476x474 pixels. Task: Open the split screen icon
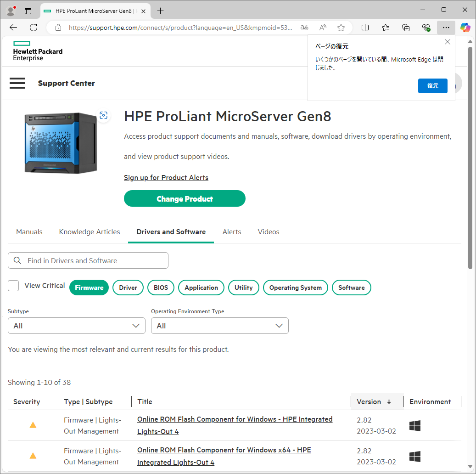pyautogui.click(x=365, y=28)
